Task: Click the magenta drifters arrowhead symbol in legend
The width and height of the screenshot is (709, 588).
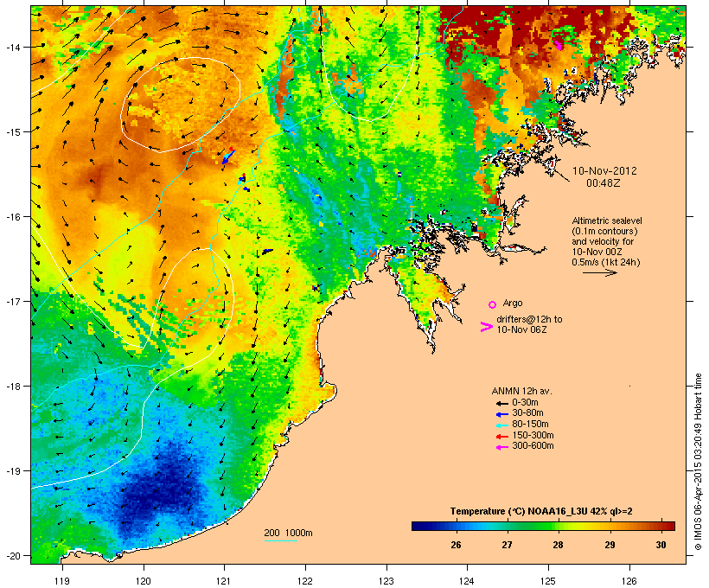Action: click(487, 327)
